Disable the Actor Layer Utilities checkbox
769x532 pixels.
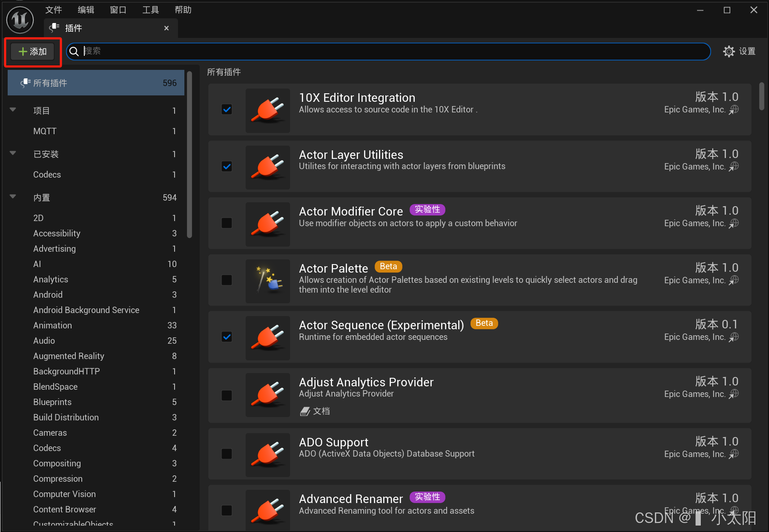(x=227, y=167)
